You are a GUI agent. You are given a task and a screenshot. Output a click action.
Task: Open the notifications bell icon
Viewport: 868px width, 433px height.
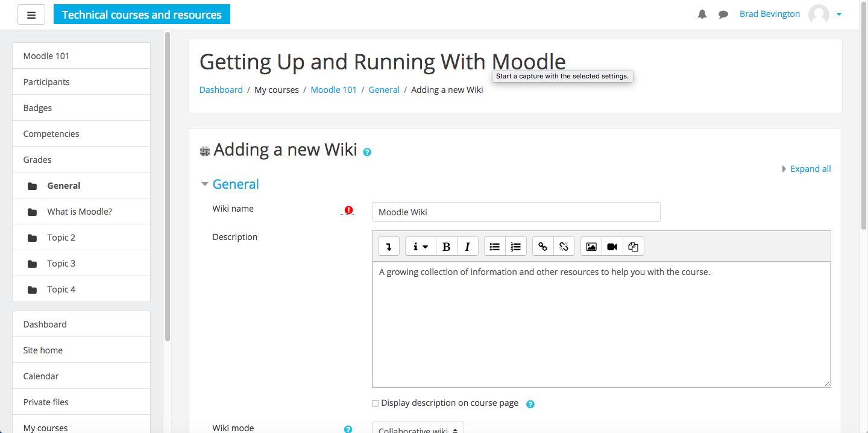702,14
